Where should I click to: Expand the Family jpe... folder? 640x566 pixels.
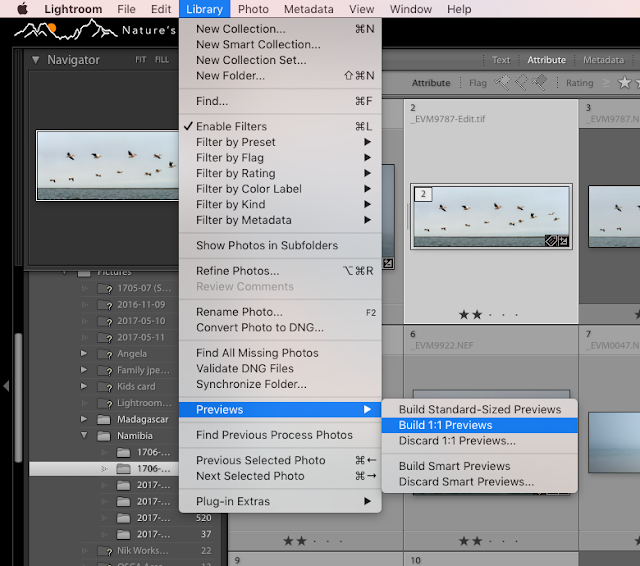point(84,370)
